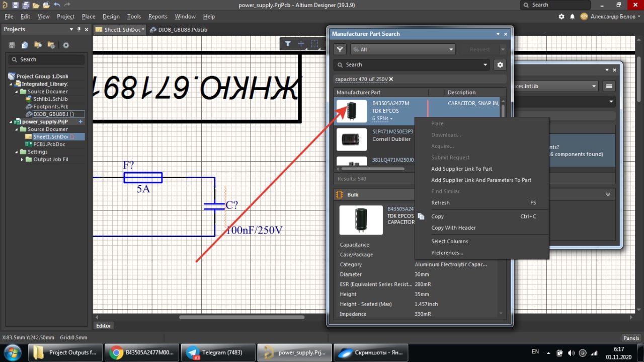Expand the 6 SPNs list for B43505A2477M
644x362 pixels.
click(x=382, y=118)
